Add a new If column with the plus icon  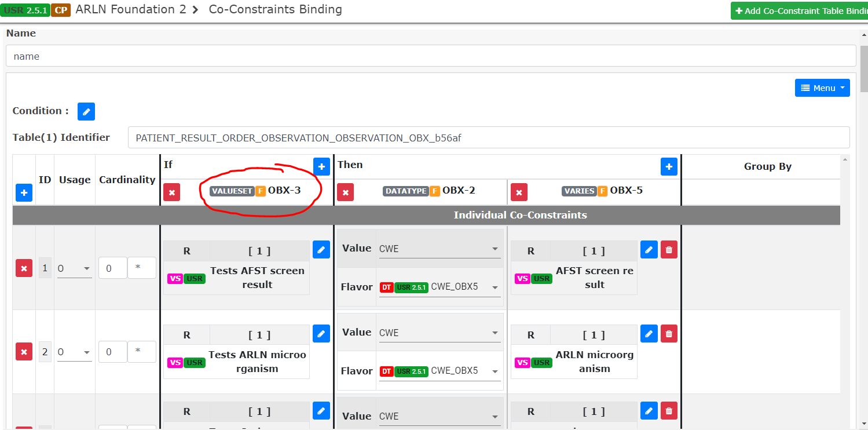point(321,166)
